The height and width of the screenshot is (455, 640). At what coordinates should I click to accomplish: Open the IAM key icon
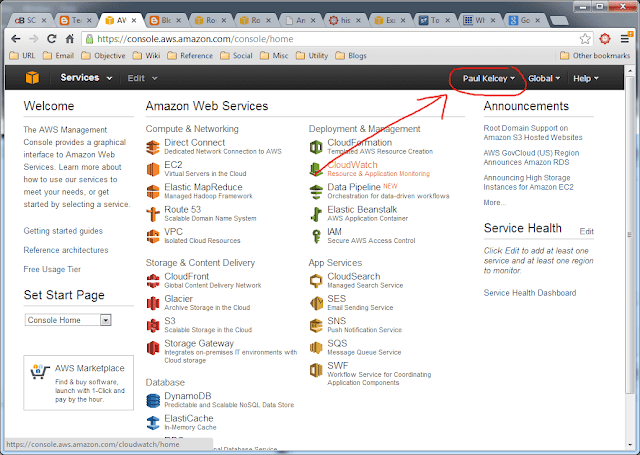point(316,236)
